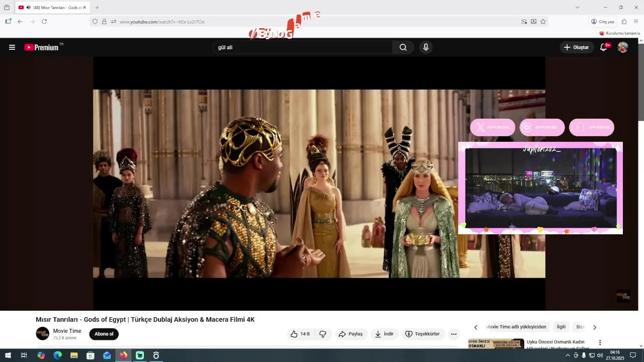The image size is (644, 362).
Task: Open Task View on taskbar
Action: point(24,355)
